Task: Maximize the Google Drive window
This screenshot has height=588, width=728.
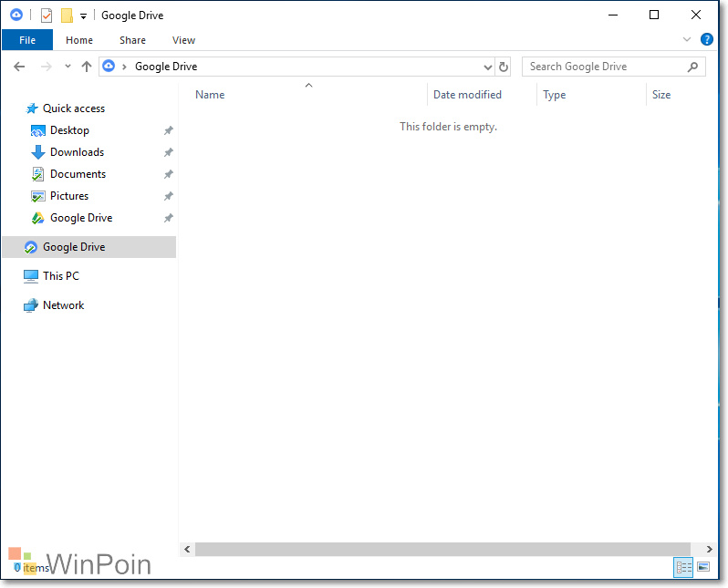Action: click(x=654, y=15)
